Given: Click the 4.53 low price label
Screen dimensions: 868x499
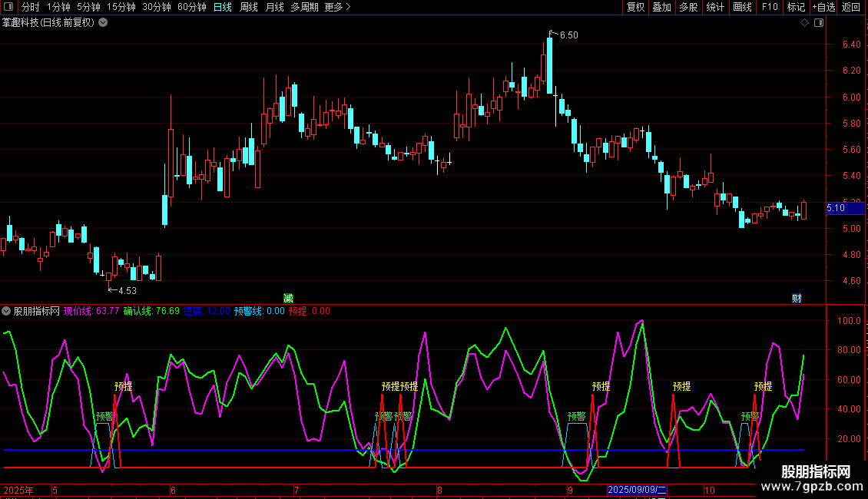Looking at the screenshot, I should pos(128,290).
